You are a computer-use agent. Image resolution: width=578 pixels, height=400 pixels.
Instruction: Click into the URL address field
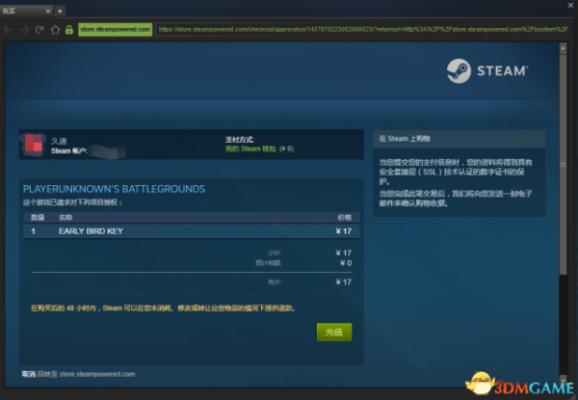pyautogui.click(x=362, y=29)
